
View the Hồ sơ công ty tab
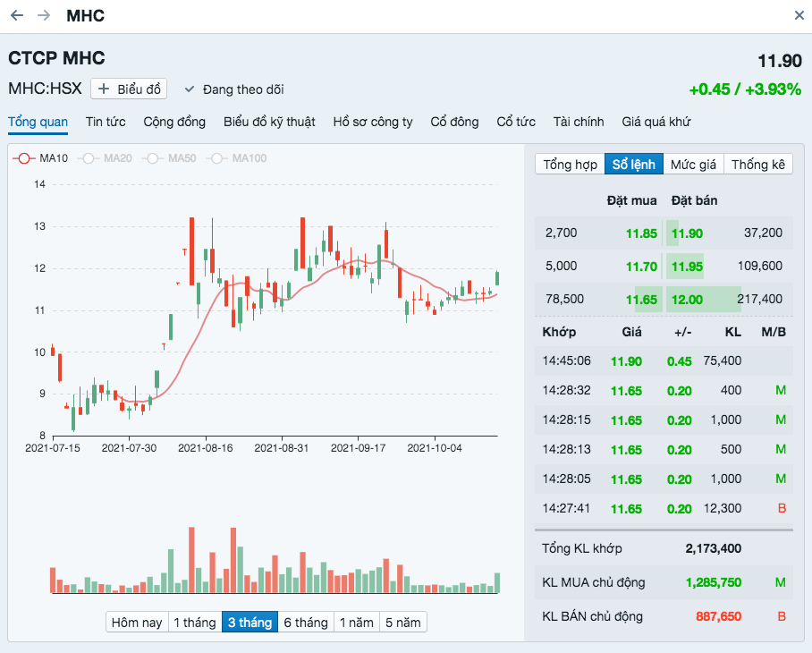point(373,122)
